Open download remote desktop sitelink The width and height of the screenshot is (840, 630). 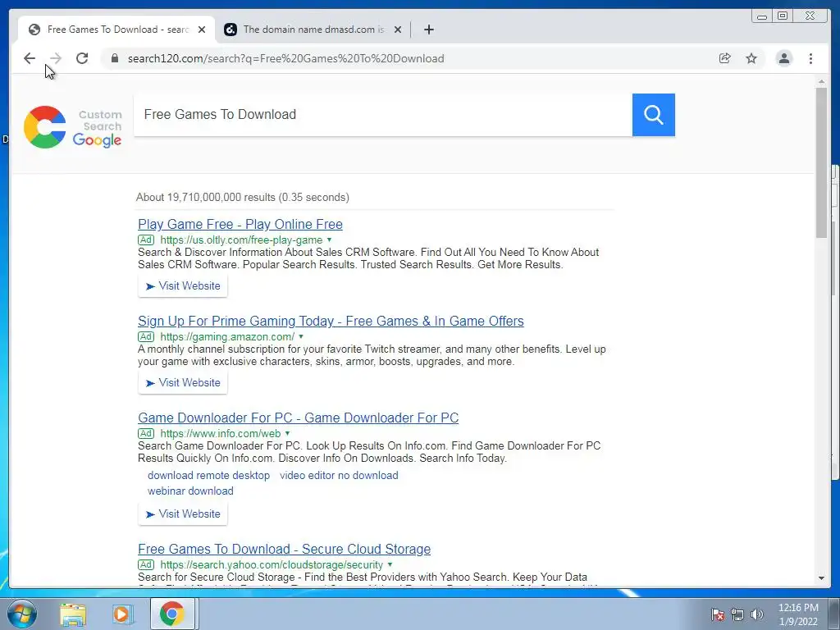pyautogui.click(x=208, y=475)
